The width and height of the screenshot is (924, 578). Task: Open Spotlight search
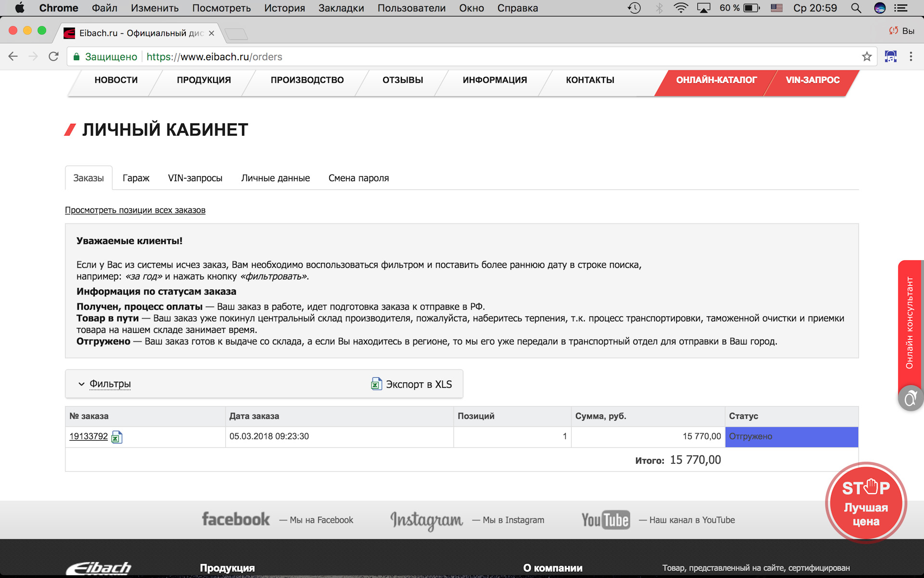click(856, 8)
